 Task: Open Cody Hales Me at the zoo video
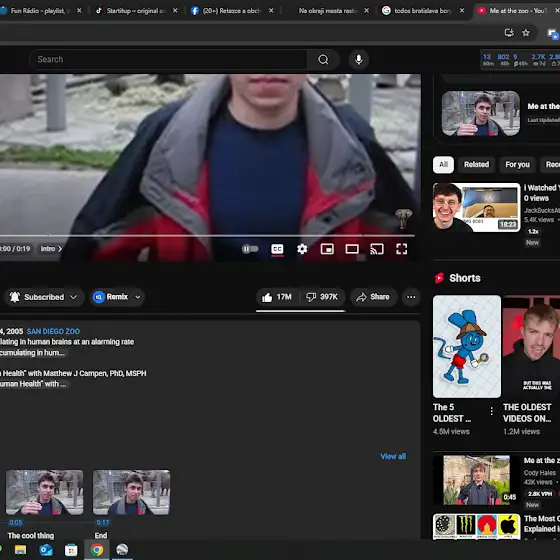[x=476, y=480]
